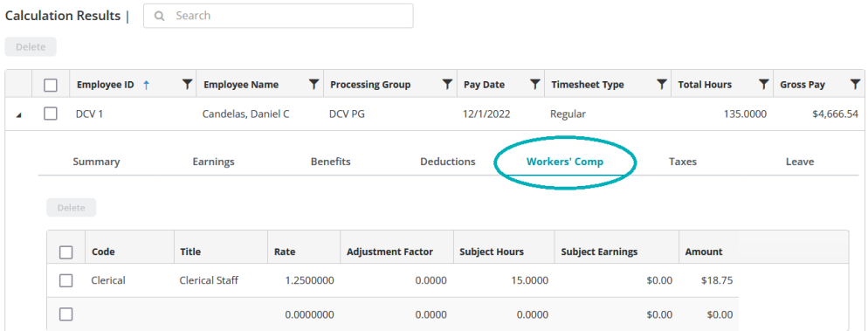This screenshot has height=331, width=868.
Task: Sort by Processing Group column header
Action: (370, 85)
